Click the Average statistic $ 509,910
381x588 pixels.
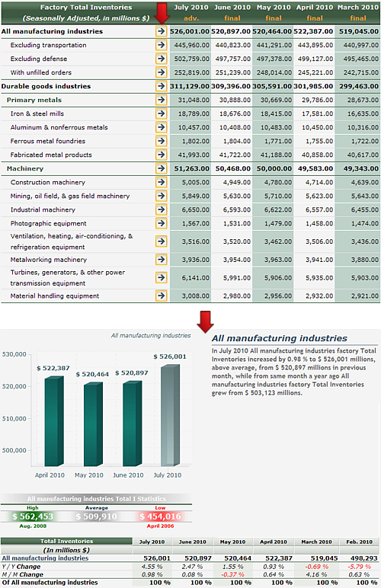(x=96, y=516)
